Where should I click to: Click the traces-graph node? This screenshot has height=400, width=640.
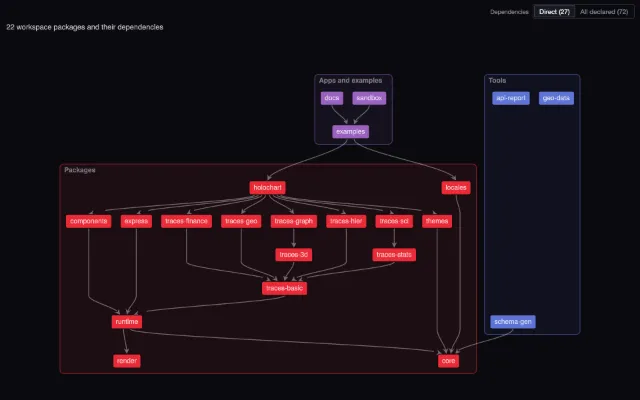coord(294,221)
